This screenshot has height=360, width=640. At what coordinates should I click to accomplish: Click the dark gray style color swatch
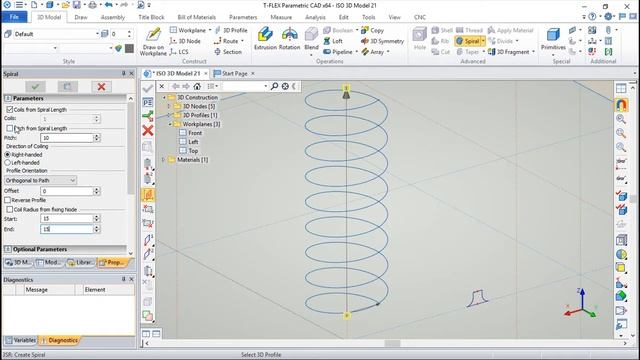[129, 48]
